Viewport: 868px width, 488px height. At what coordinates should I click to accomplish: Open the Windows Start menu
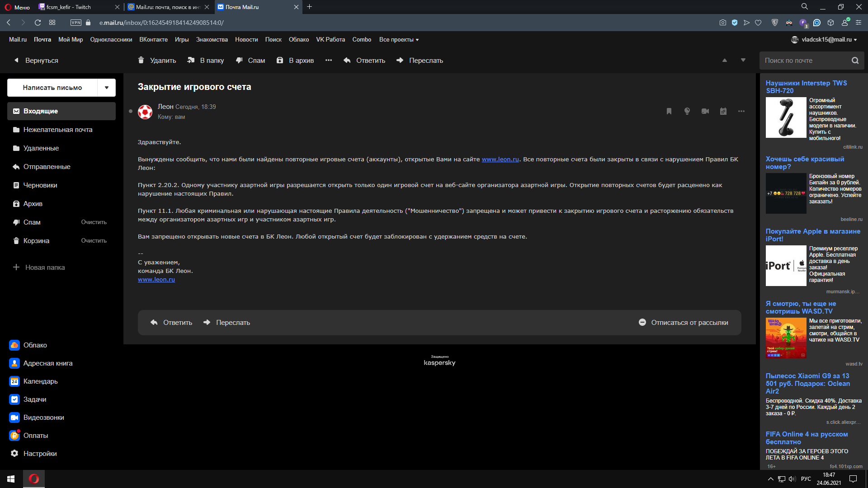[x=11, y=479]
